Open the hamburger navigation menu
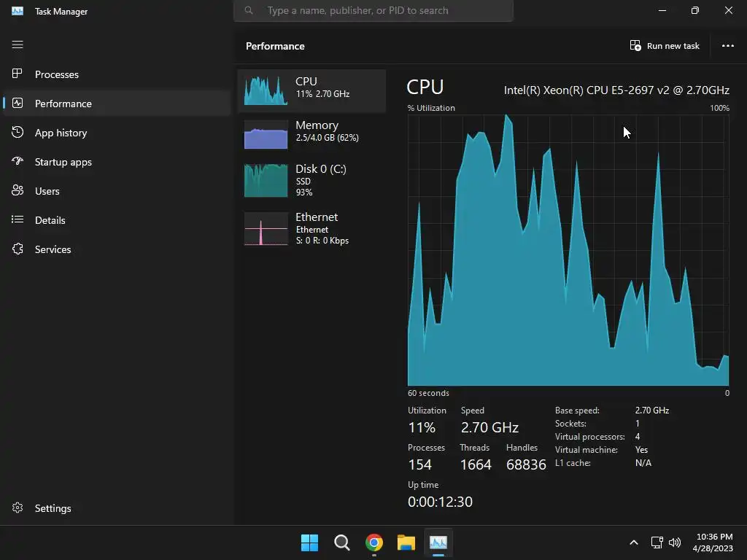This screenshot has width=747, height=560. (x=18, y=44)
